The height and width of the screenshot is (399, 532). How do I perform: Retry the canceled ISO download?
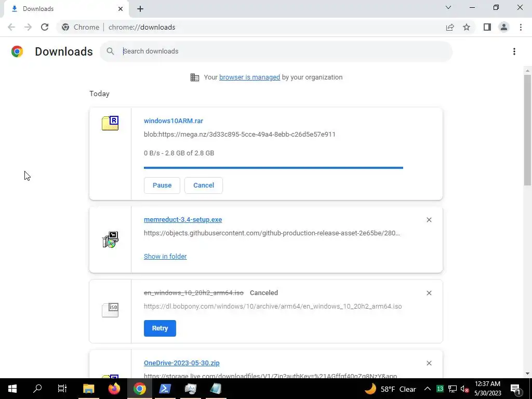point(160,328)
